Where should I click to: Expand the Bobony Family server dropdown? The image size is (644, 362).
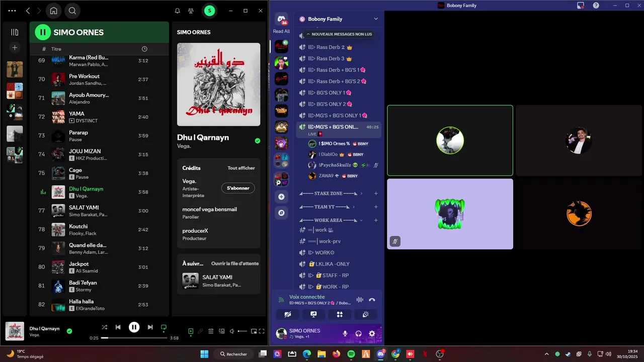(375, 19)
